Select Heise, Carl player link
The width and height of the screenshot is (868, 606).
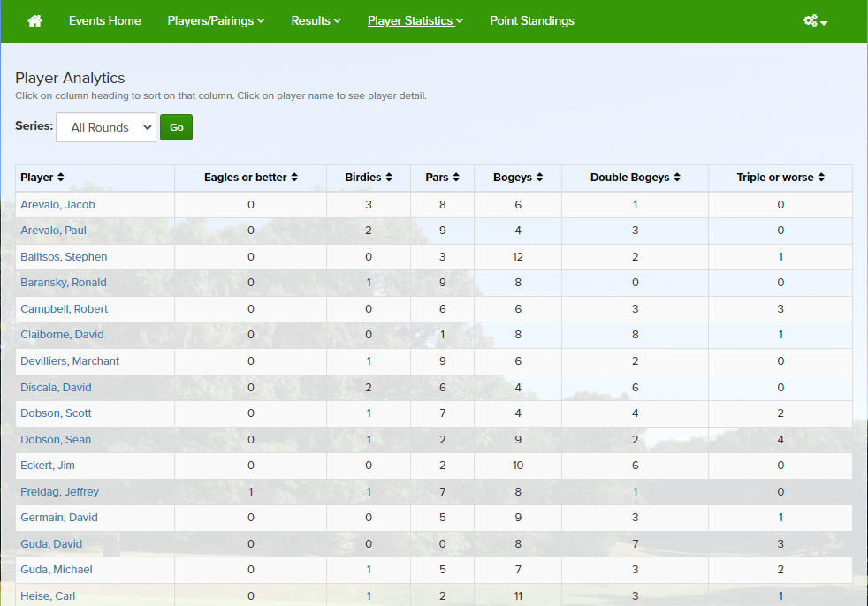(x=48, y=596)
